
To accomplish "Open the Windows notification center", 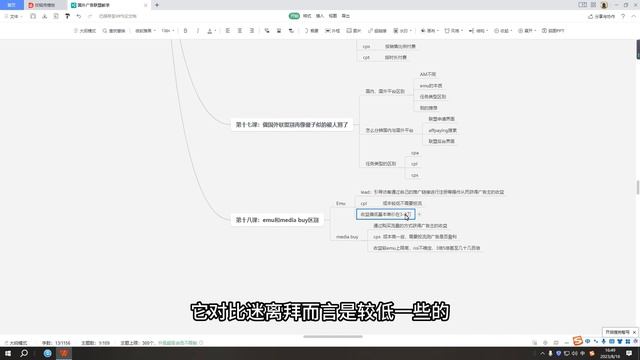I will pos(629,353).
